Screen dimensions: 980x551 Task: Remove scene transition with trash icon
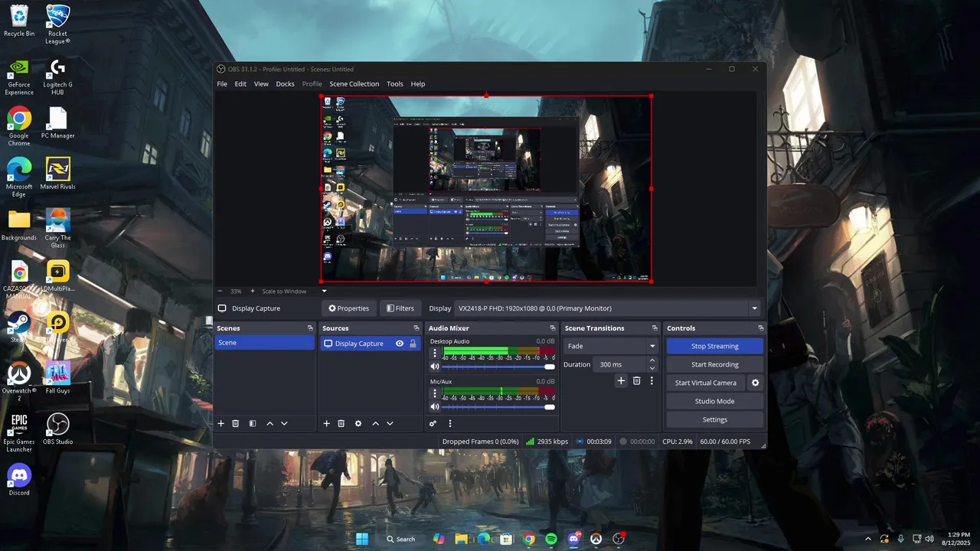pos(636,380)
